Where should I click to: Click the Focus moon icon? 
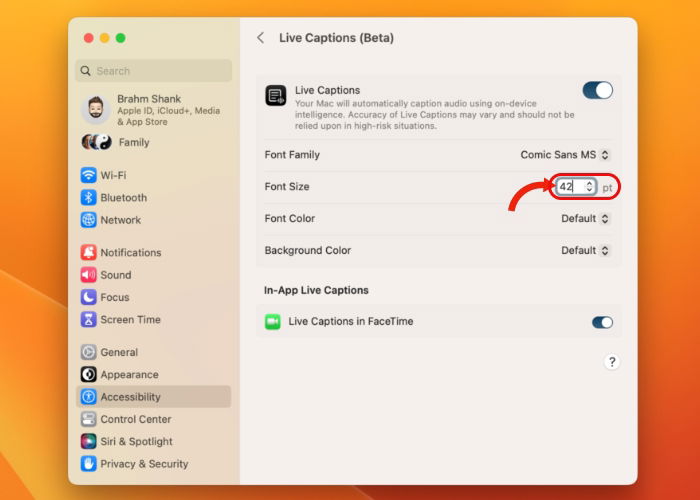88,297
